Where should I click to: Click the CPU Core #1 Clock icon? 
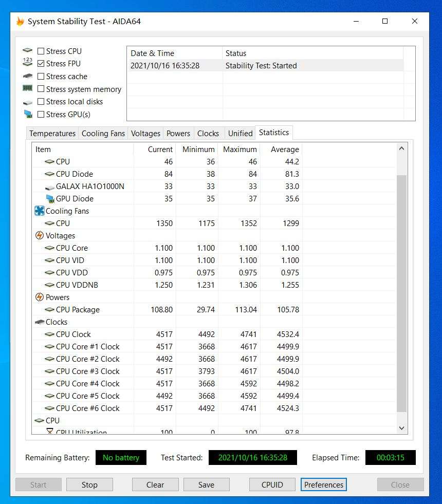[49, 346]
